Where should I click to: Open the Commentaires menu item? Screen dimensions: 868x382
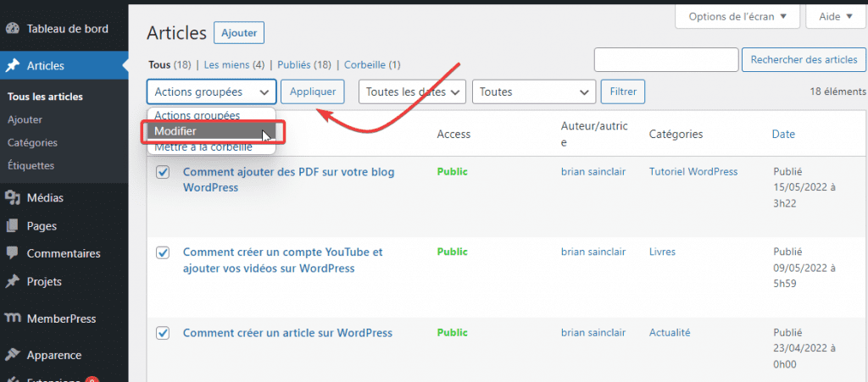pyautogui.click(x=64, y=253)
